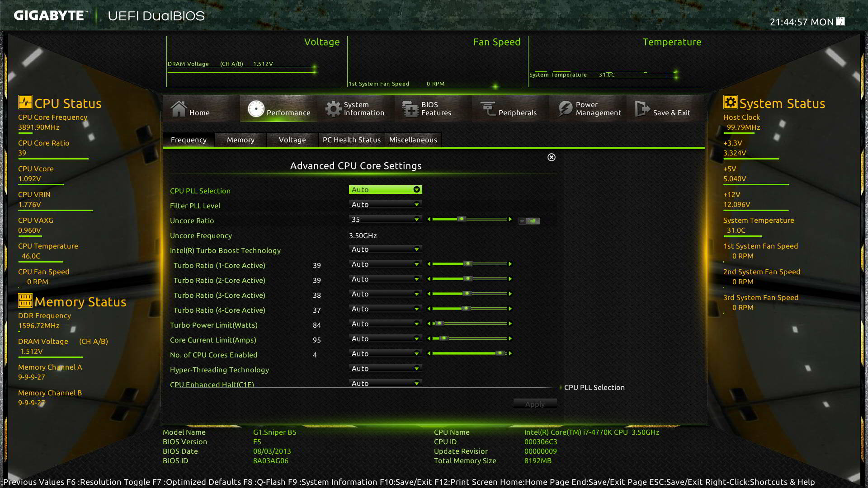Select the Uncore Frequency 3.50GHz value
868x488 pixels.
(x=363, y=235)
